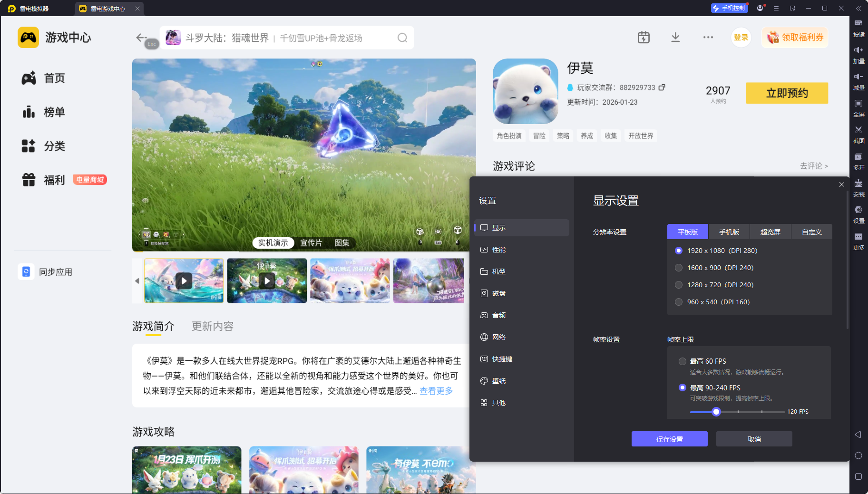Screen dimensions: 868x494
Task: Open the 多开 multi-instance tool
Action: pos(858,161)
